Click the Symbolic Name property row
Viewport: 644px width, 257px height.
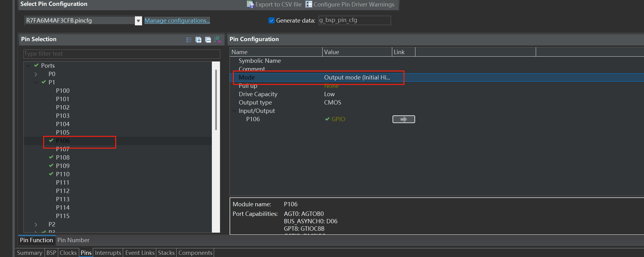(x=437, y=61)
